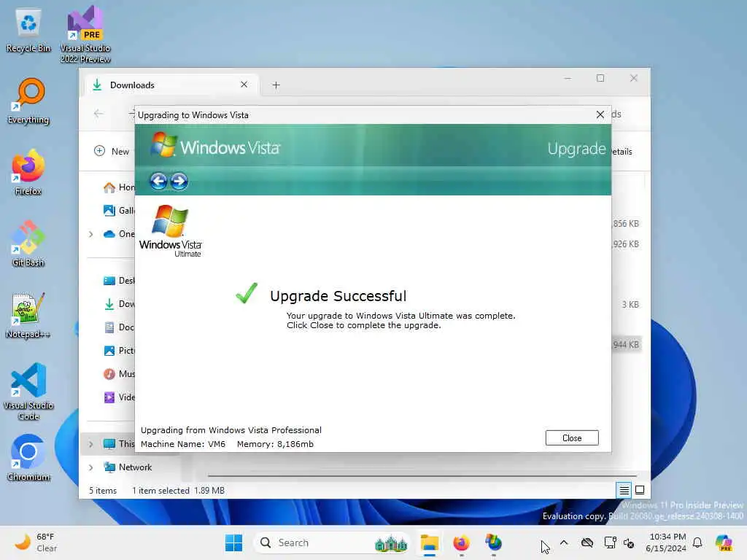The image size is (747, 560).
Task: Go forward with the blue right arrow
Action: [x=179, y=181]
